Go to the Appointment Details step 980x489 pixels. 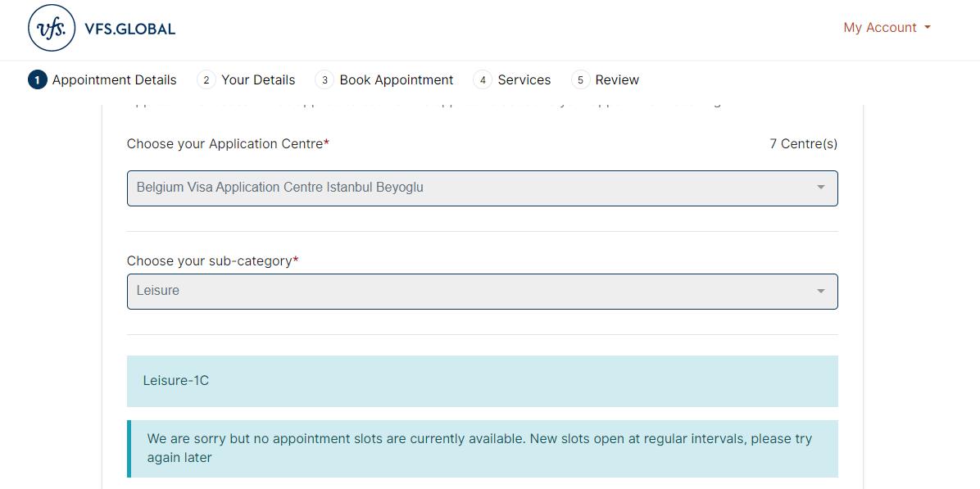[x=114, y=79]
